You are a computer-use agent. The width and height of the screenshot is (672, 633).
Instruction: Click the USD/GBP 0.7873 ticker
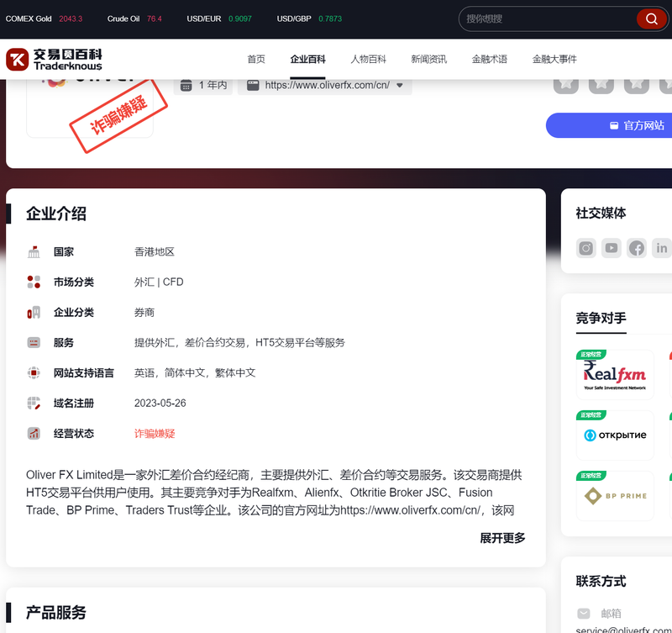[x=309, y=18]
